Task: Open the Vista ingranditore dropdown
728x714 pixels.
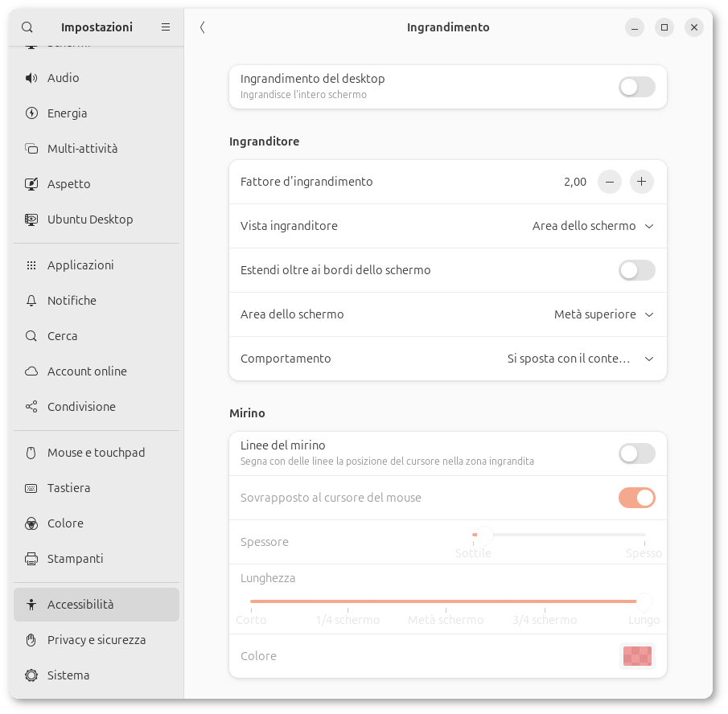Action: point(593,226)
